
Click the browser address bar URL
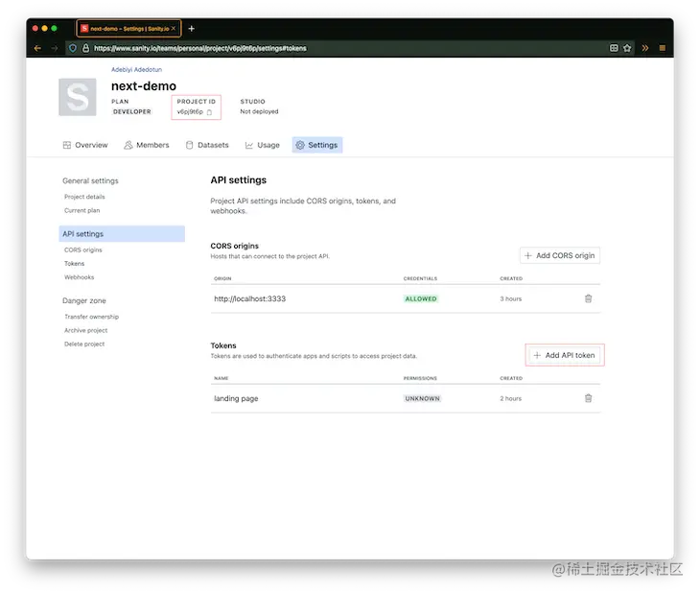tap(200, 48)
